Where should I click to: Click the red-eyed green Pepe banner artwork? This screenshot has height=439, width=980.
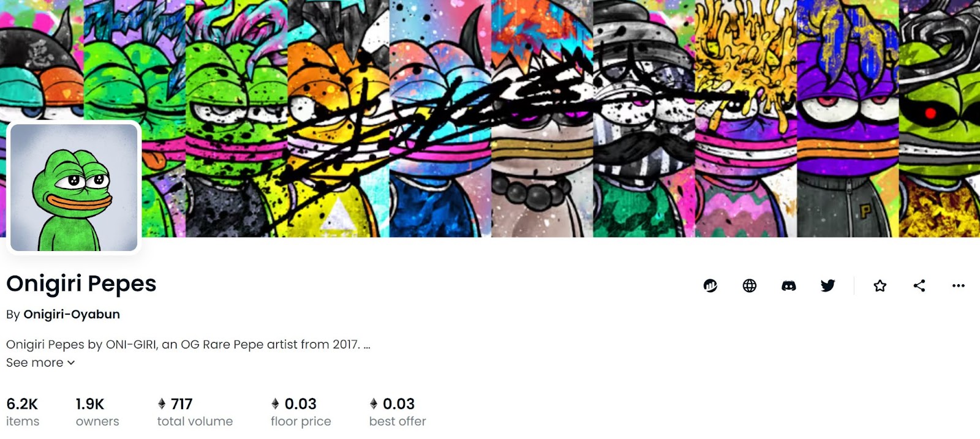pyautogui.click(x=939, y=119)
